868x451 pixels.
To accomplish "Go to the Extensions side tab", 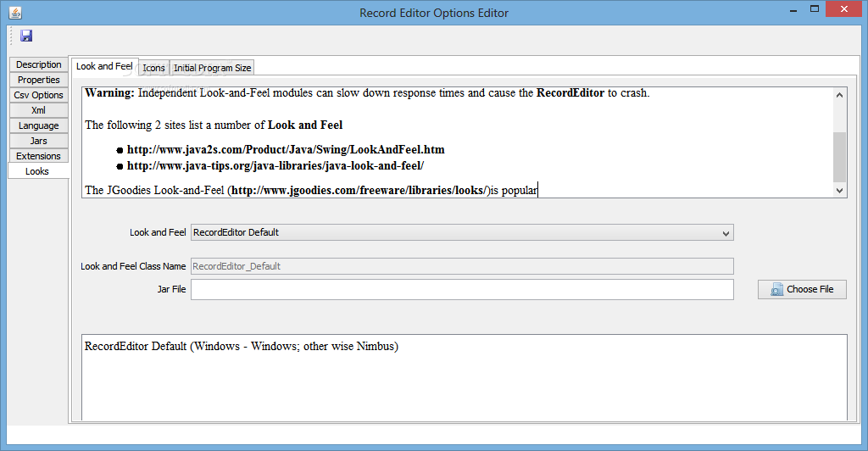I will 39,156.
